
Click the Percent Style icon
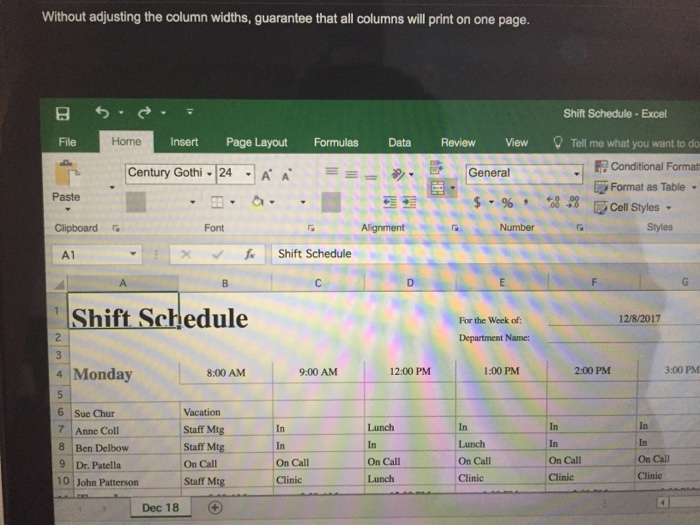(507, 203)
